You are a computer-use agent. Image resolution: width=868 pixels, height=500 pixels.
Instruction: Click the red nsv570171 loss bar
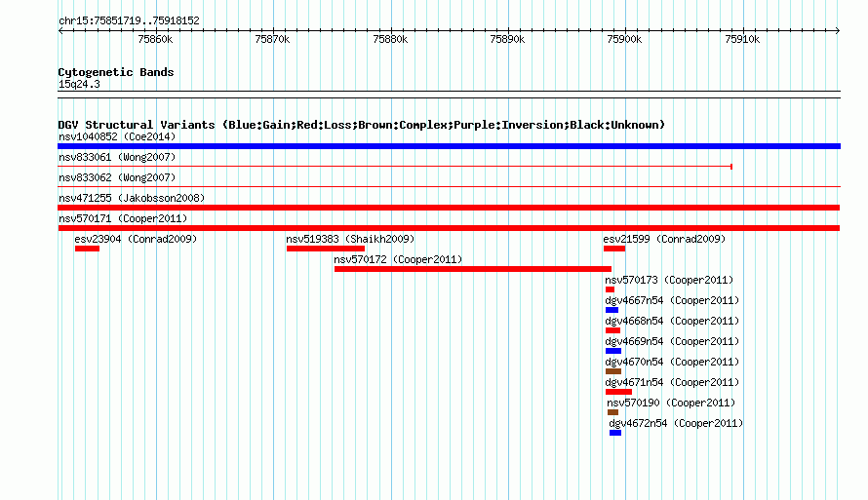(x=449, y=228)
